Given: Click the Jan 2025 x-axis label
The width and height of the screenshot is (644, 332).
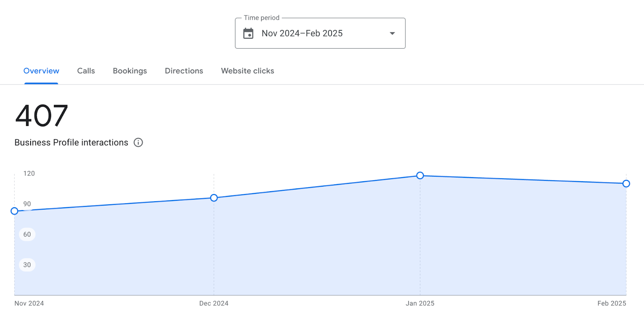Looking at the screenshot, I should tap(420, 303).
